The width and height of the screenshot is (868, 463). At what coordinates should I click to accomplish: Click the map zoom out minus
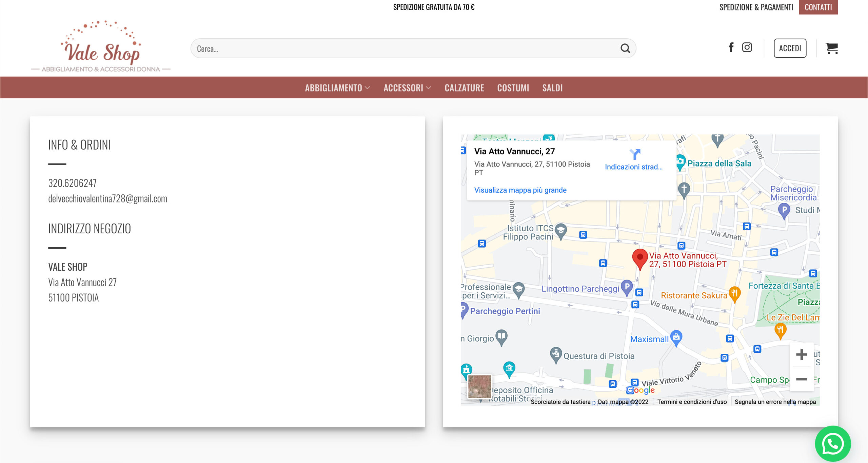click(x=802, y=379)
